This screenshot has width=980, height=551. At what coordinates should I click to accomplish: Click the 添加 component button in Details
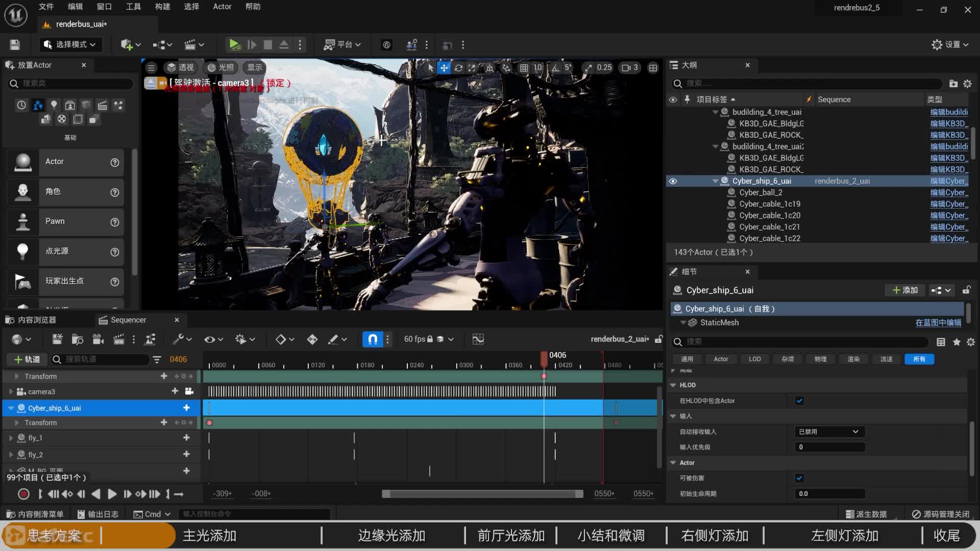coord(905,290)
